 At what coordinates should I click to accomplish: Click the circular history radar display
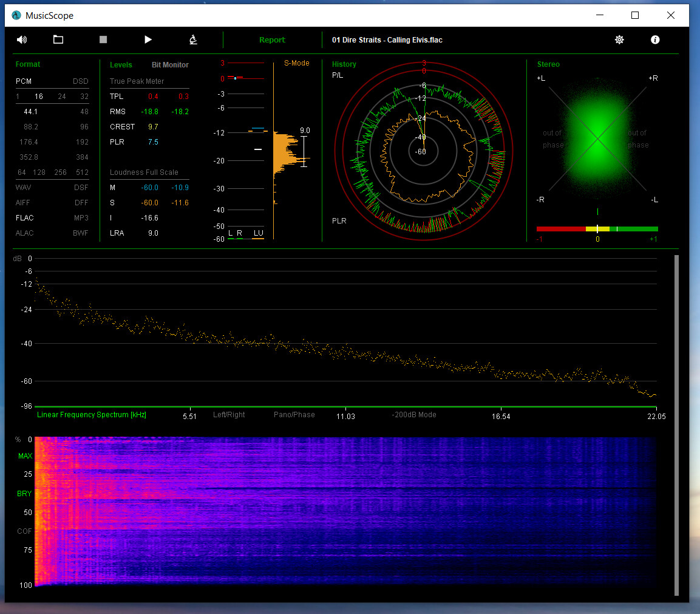click(424, 151)
